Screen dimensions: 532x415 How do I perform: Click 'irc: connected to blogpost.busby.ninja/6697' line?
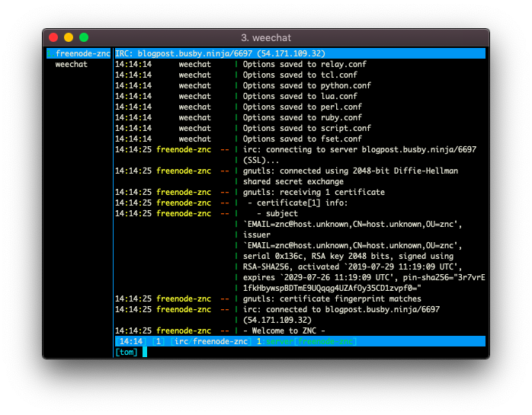click(341, 310)
